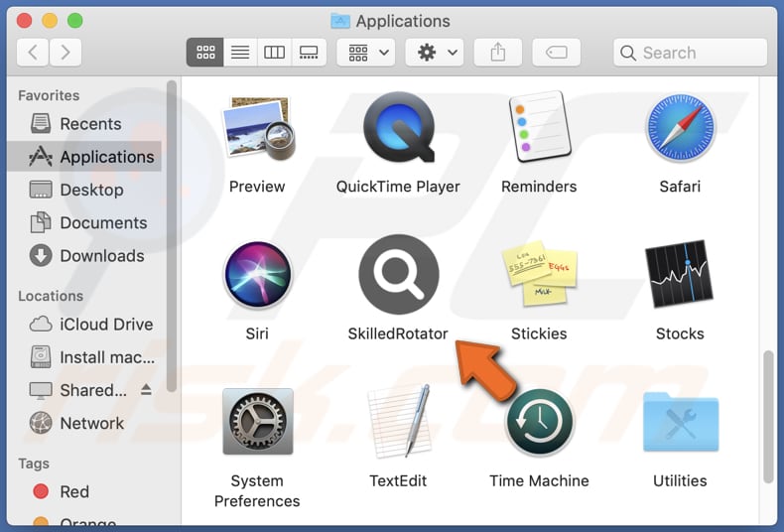This screenshot has width=784, height=532.
Task: Open the group-by arrangement dropdown
Action: (x=366, y=52)
